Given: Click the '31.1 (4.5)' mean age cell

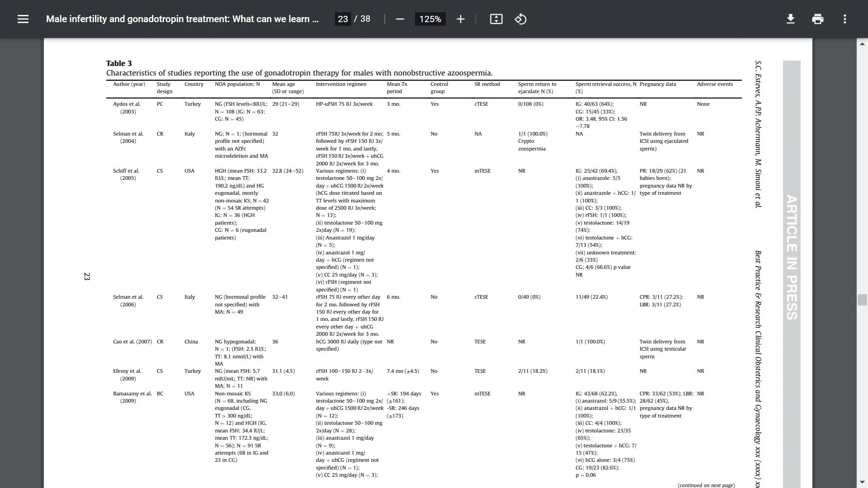Looking at the screenshot, I should 283,371.
